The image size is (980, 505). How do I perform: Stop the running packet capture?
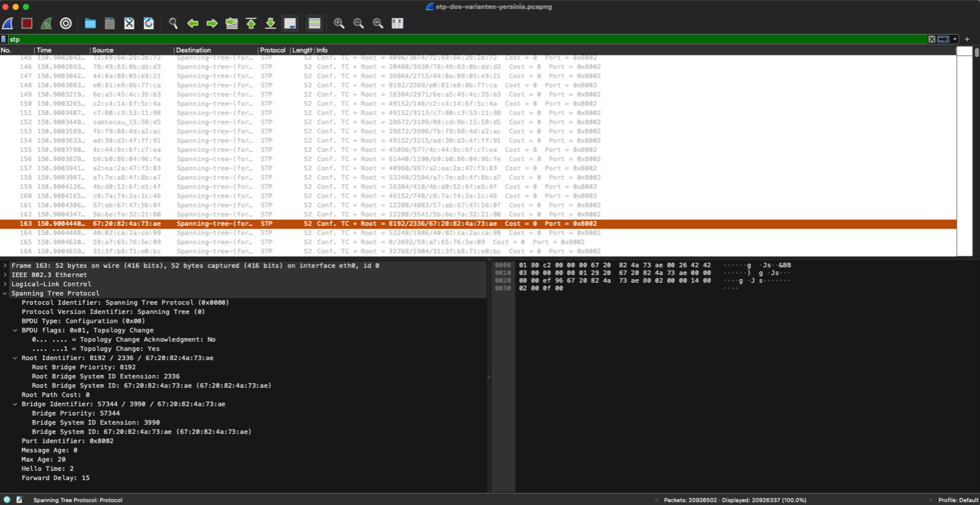27,23
